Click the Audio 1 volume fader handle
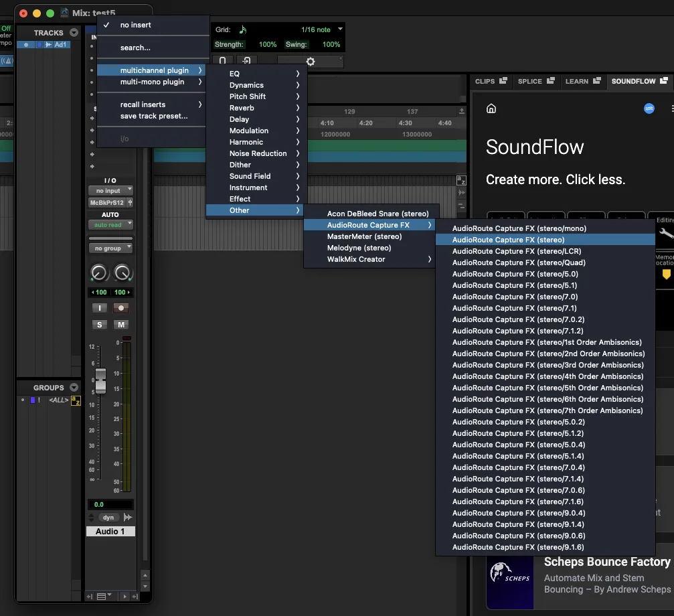674x616 pixels. 100,380
